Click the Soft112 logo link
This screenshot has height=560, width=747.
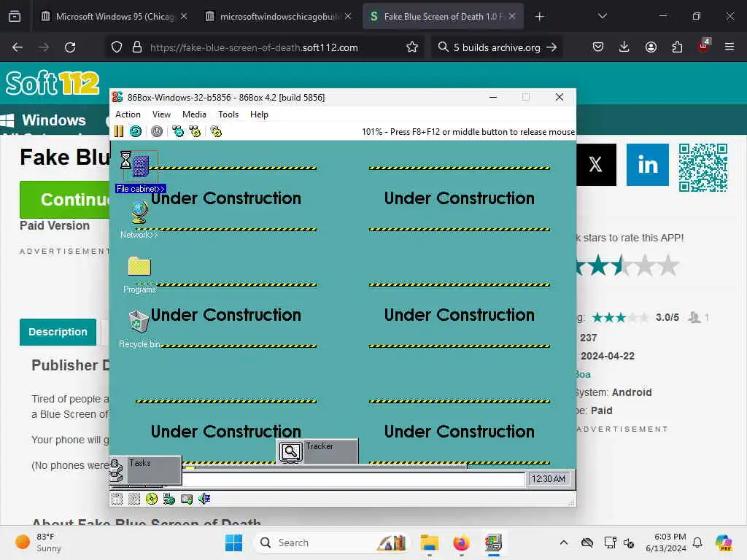point(53,83)
